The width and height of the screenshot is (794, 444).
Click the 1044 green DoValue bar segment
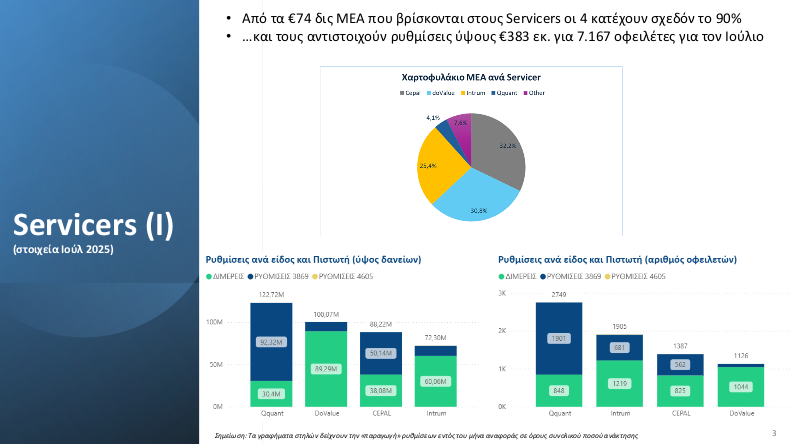(x=741, y=386)
